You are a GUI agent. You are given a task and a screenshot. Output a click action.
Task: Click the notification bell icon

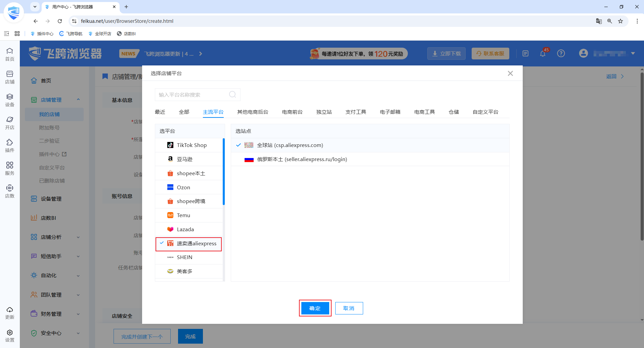click(543, 53)
